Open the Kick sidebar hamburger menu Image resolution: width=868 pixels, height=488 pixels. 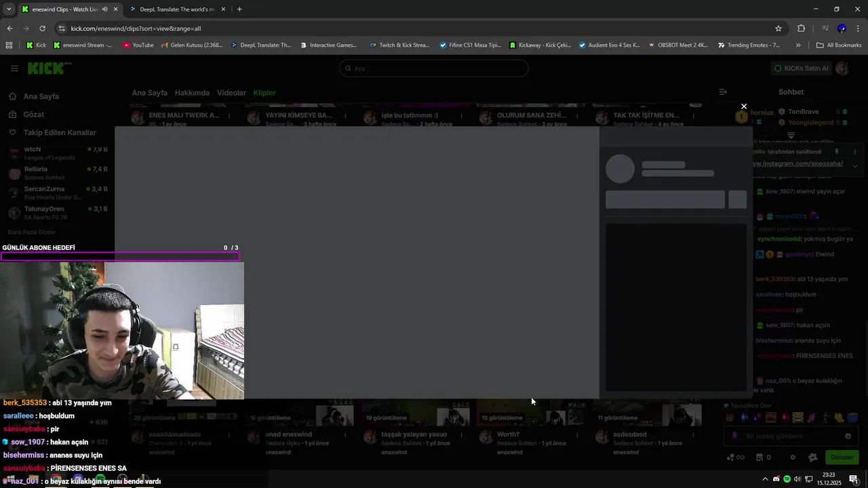14,68
